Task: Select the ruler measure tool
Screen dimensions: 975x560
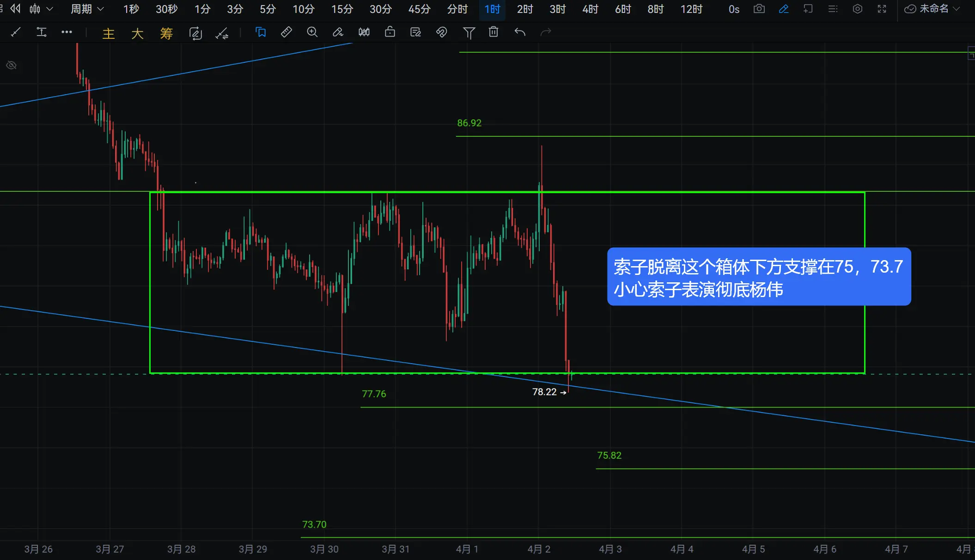Action: tap(286, 32)
